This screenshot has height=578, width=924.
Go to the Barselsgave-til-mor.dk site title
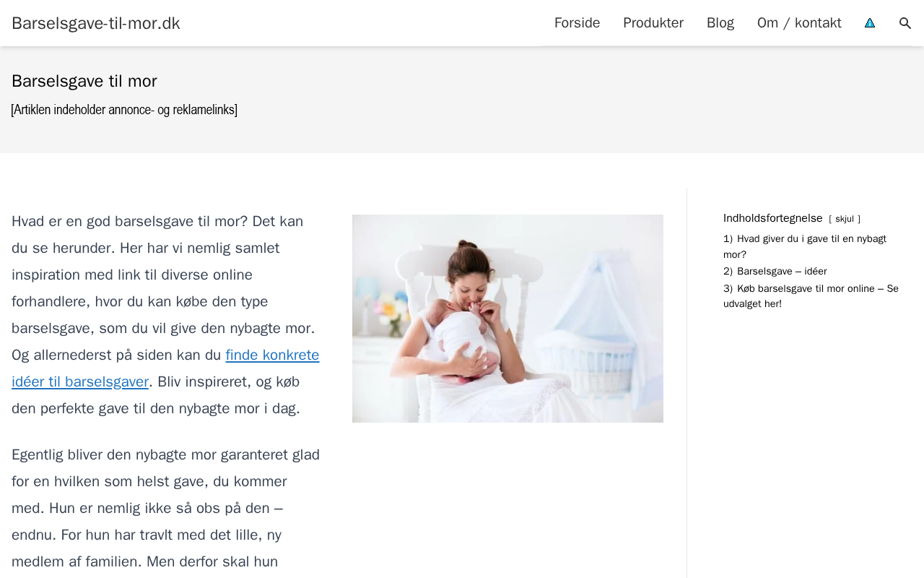tap(96, 23)
